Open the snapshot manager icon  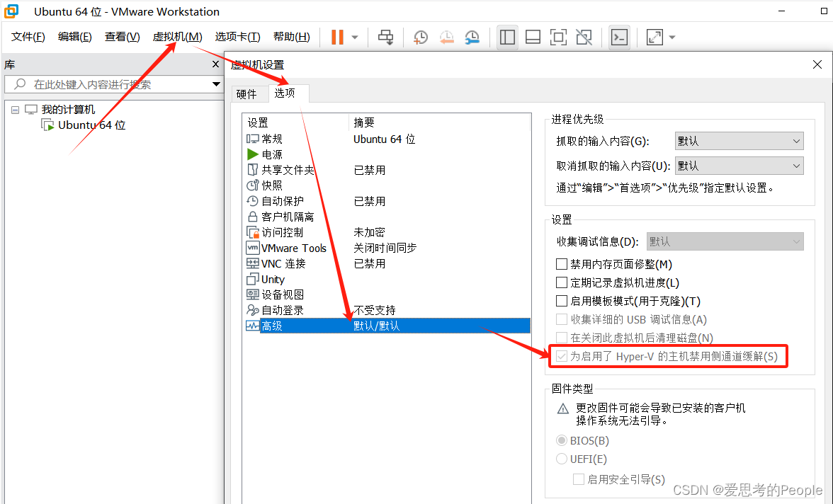pos(472,38)
